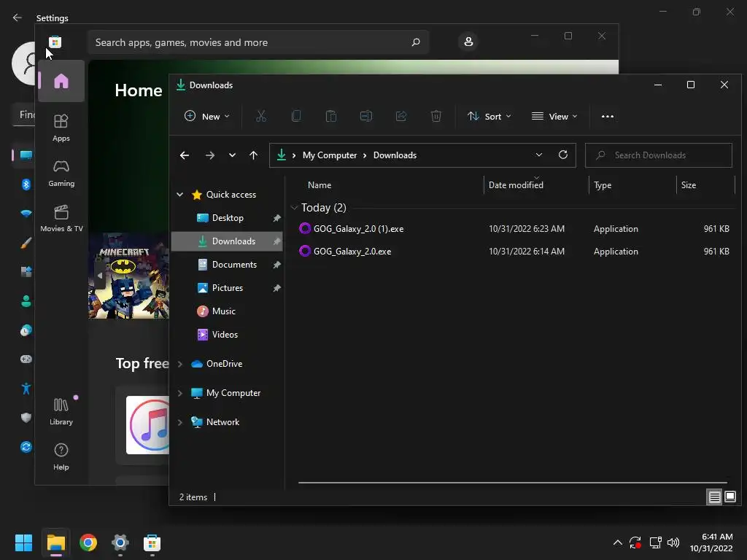Click the Rename icon in File Explorer toolbar

coord(366,116)
